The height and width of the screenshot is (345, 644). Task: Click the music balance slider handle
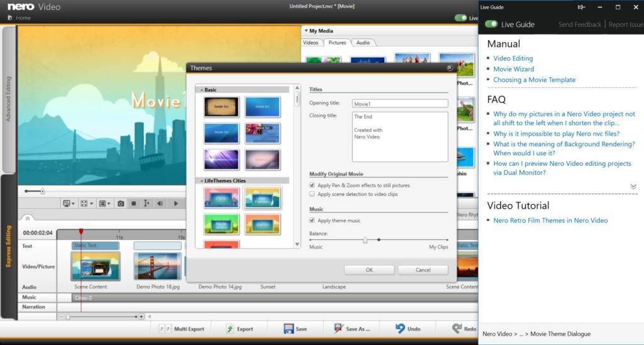point(365,240)
